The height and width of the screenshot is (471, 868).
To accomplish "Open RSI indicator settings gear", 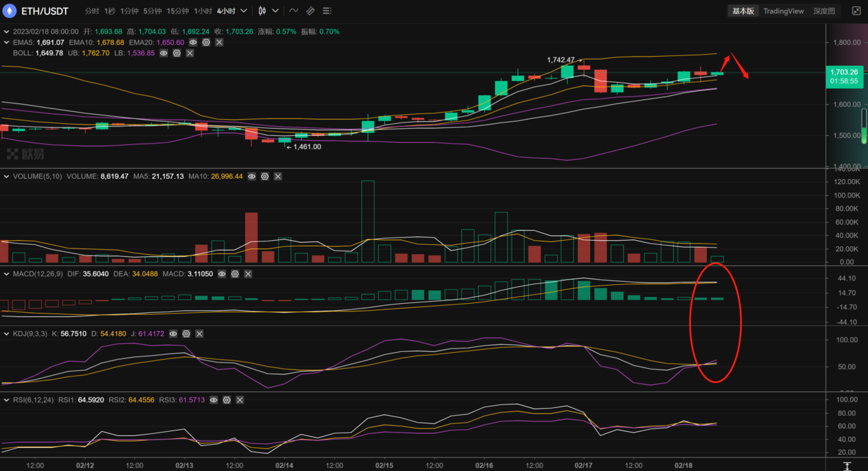I will (x=227, y=400).
